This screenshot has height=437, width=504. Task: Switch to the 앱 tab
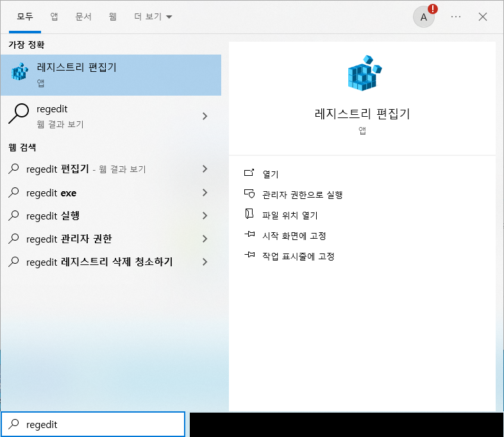coord(54,17)
